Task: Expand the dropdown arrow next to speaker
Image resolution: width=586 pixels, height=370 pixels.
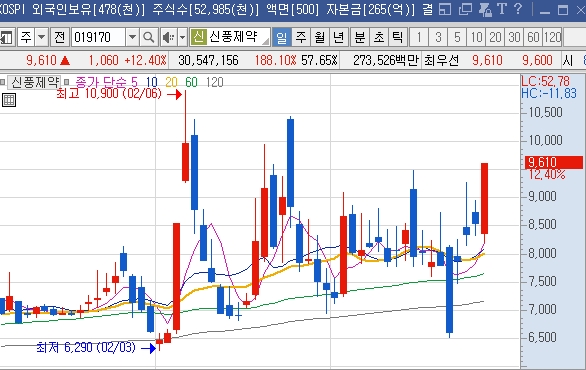Action: 182,37
